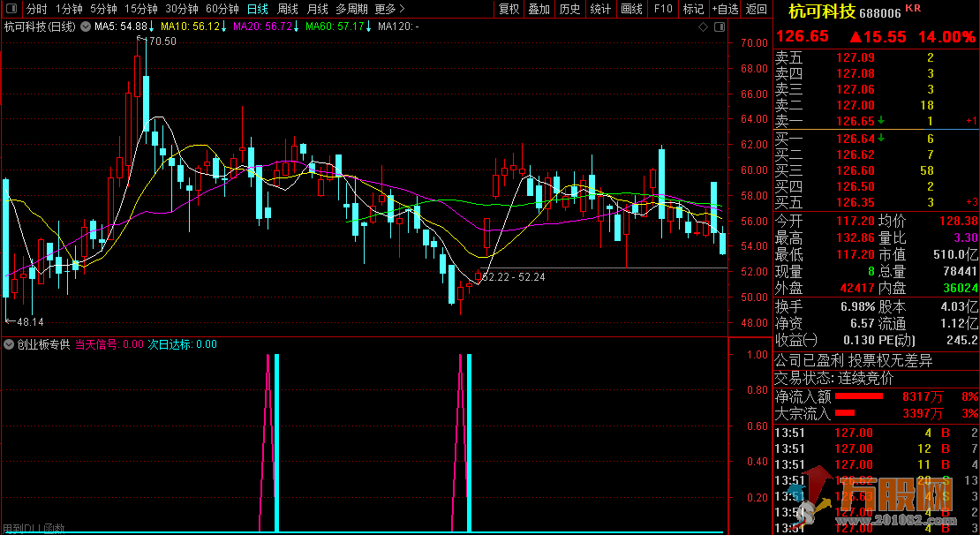Select the 30分钟 period tab
The height and width of the screenshot is (535, 980).
(181, 9)
